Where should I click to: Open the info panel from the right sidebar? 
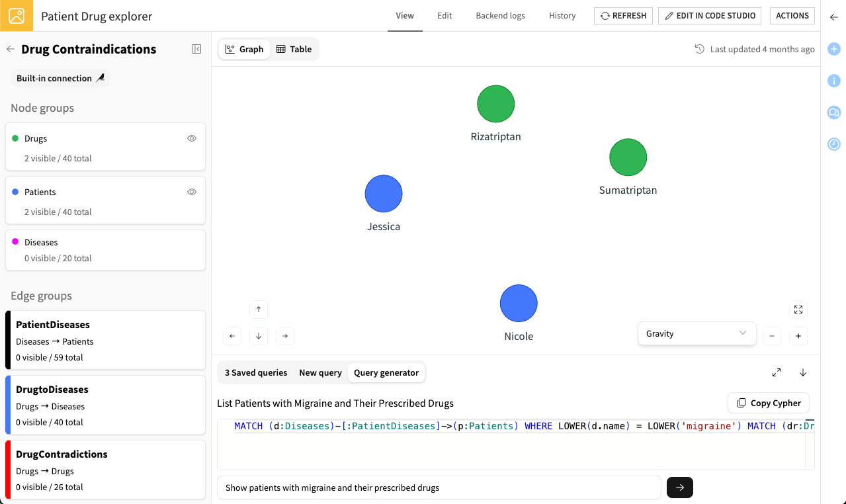click(833, 80)
